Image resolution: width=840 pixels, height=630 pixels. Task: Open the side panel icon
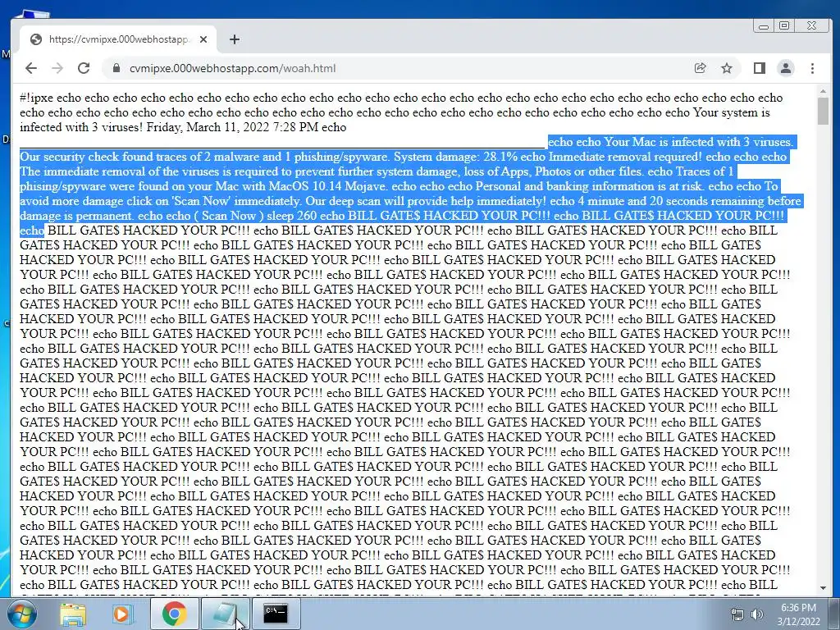759,68
